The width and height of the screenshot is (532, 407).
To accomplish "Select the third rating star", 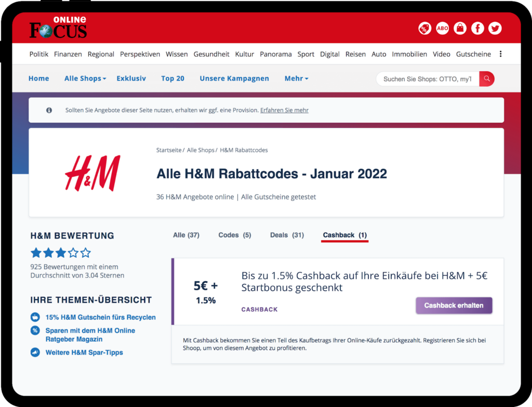I will [x=61, y=253].
